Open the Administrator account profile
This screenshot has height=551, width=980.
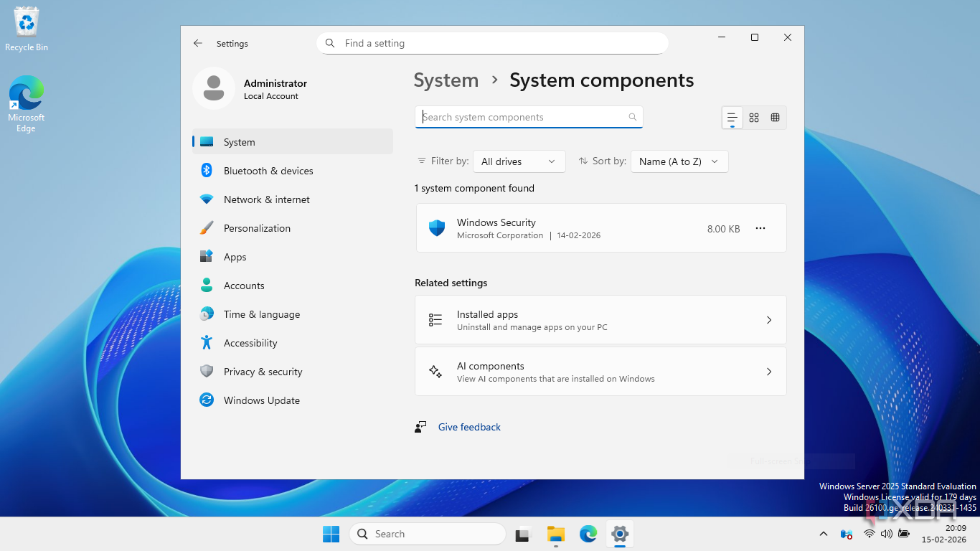[x=250, y=88]
